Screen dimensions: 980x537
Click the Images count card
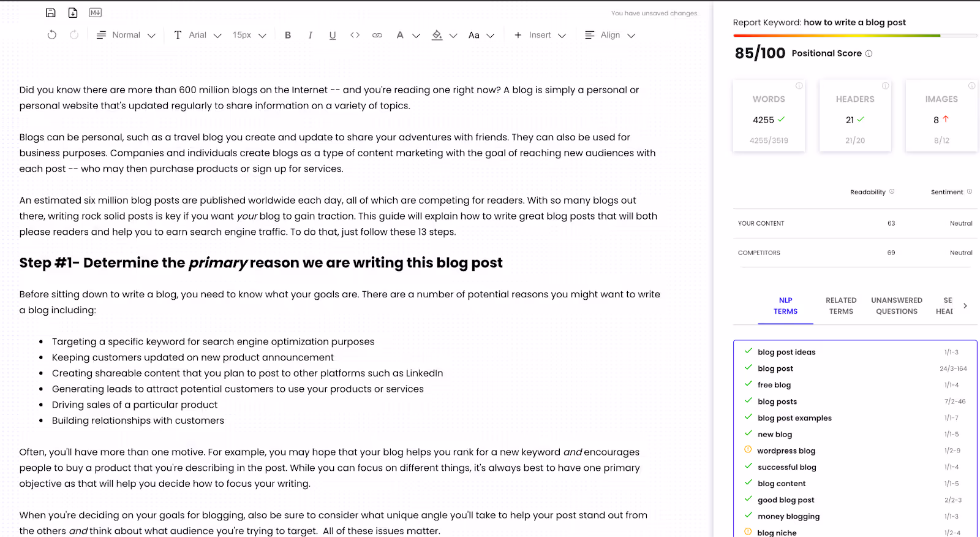941,115
